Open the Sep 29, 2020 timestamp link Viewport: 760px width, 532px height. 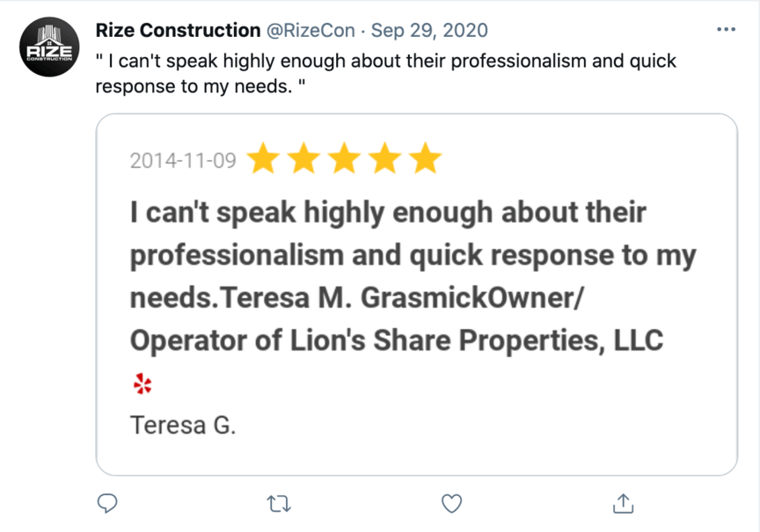click(x=427, y=29)
